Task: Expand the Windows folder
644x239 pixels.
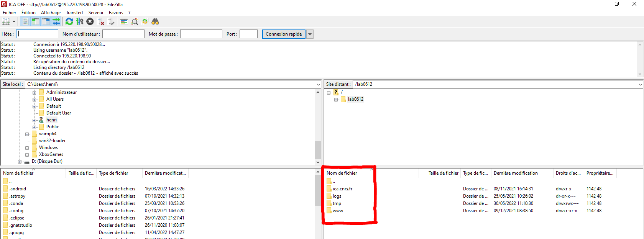Action: tap(27, 148)
